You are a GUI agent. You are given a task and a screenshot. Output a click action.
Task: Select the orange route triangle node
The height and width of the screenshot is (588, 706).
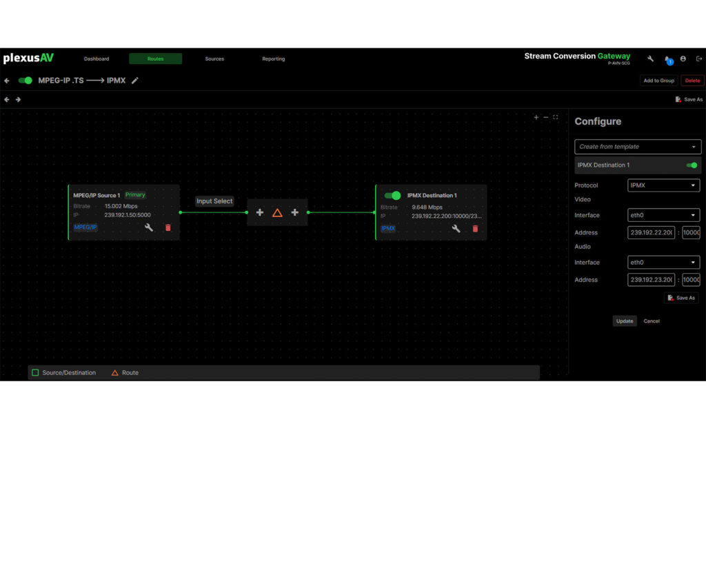pos(277,213)
